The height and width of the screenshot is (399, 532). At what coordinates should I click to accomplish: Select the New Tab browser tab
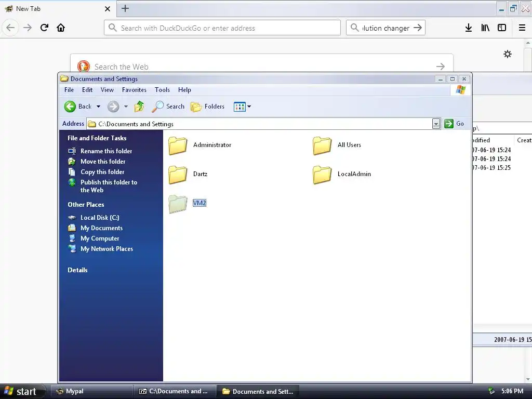58,9
